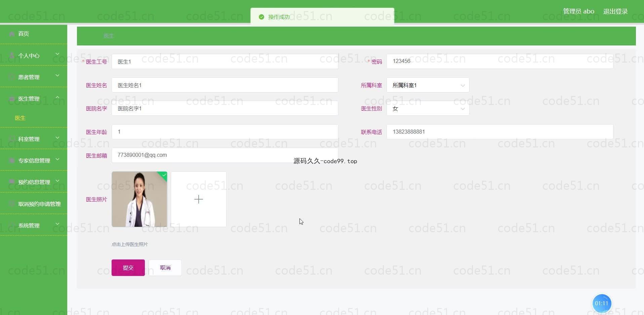Click the icon beside 预约信息管理
Screen dimensions: 644x315
click(12, 182)
